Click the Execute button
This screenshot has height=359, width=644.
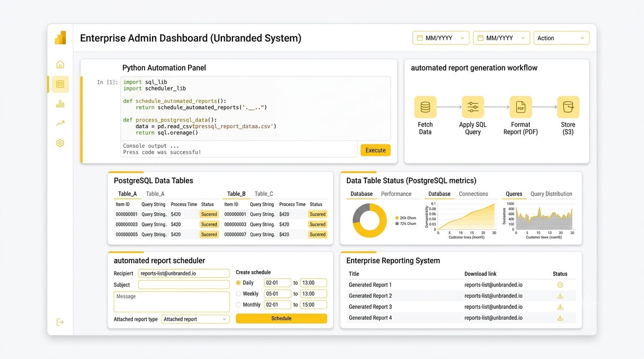click(375, 150)
